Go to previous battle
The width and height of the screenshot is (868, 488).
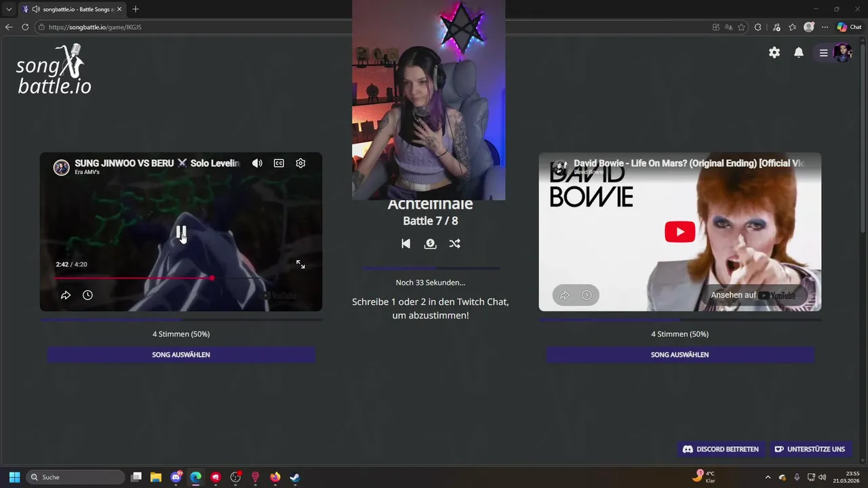tap(406, 243)
